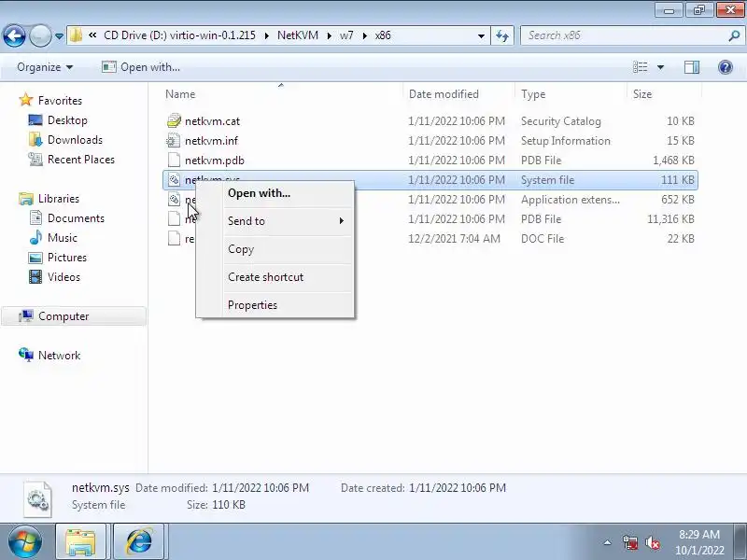Click netkvm.inf file name
This screenshot has width=747, height=560.
point(211,141)
